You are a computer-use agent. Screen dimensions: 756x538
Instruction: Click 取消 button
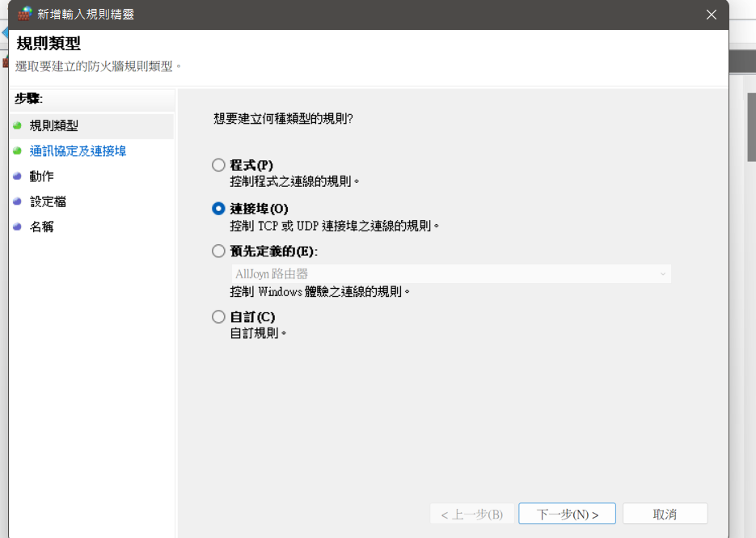[665, 514]
